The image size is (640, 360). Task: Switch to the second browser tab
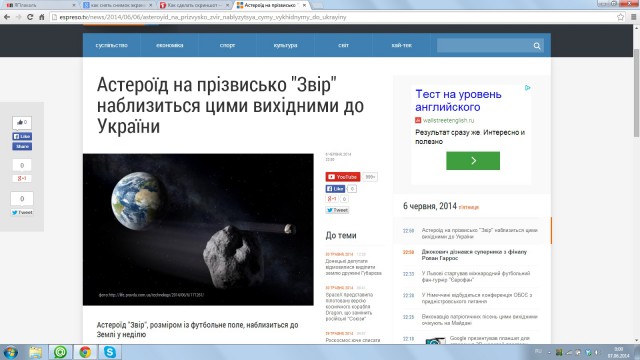117,5
